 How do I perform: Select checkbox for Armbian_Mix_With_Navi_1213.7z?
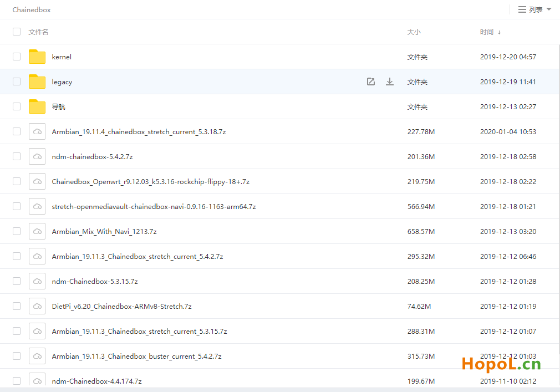click(x=17, y=231)
